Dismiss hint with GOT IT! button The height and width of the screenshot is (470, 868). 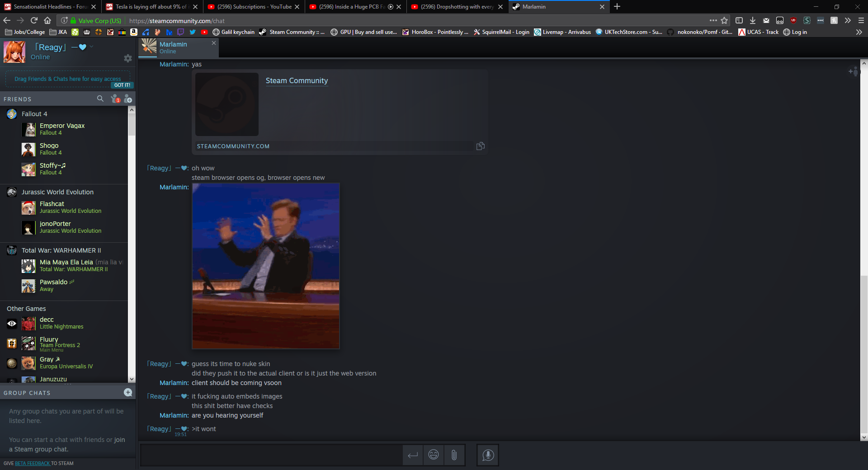coord(122,85)
